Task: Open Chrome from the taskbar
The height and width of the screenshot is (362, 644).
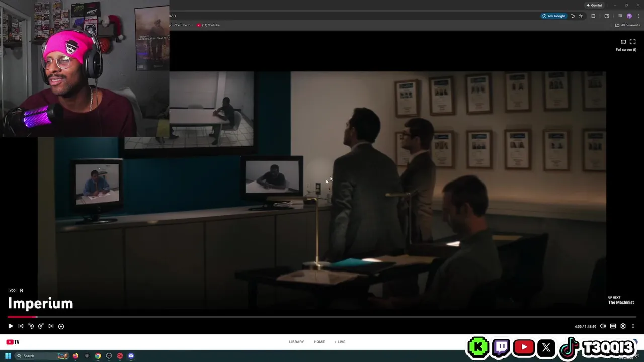Action: click(98, 356)
